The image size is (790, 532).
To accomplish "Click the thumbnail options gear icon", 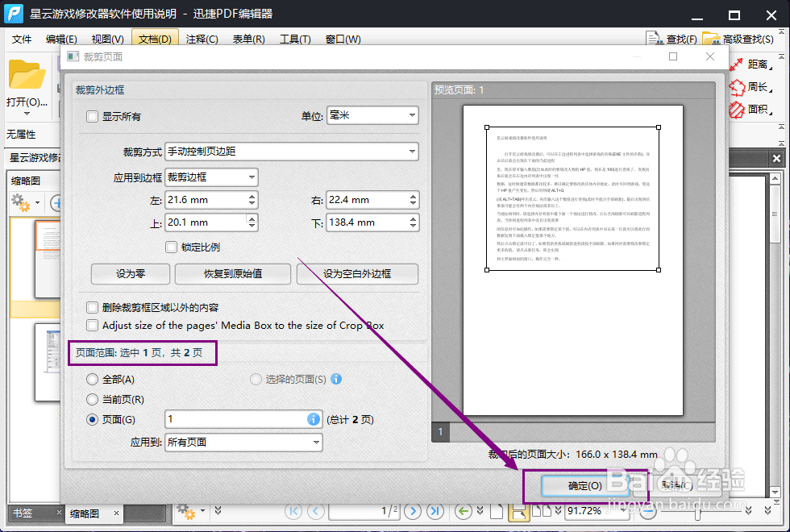I will click(x=20, y=202).
